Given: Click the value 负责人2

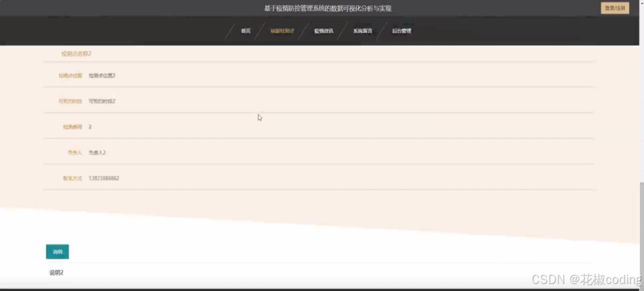Looking at the screenshot, I should pyautogui.click(x=97, y=153).
